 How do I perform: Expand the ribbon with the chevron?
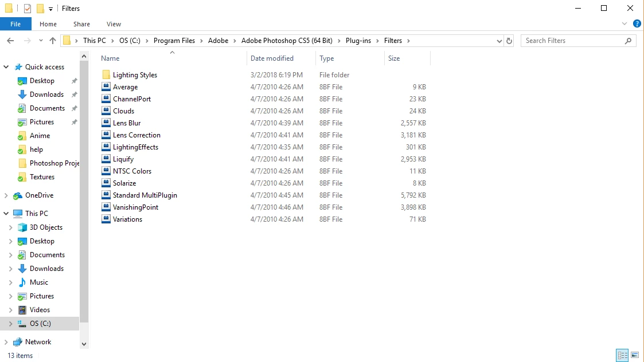click(625, 24)
